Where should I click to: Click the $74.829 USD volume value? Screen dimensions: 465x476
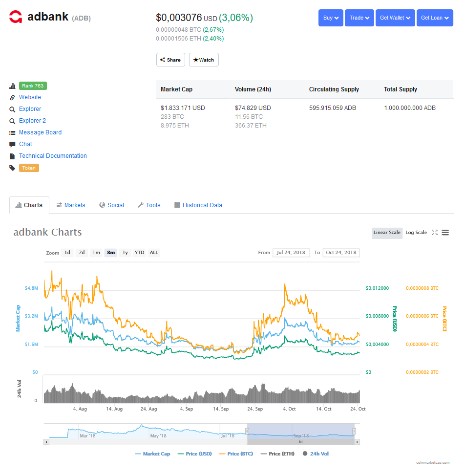pyautogui.click(x=253, y=108)
